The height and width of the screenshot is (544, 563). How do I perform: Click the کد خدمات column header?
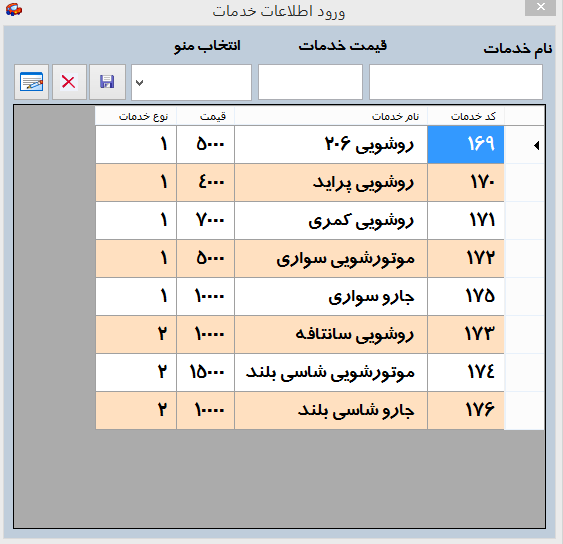[x=466, y=116]
